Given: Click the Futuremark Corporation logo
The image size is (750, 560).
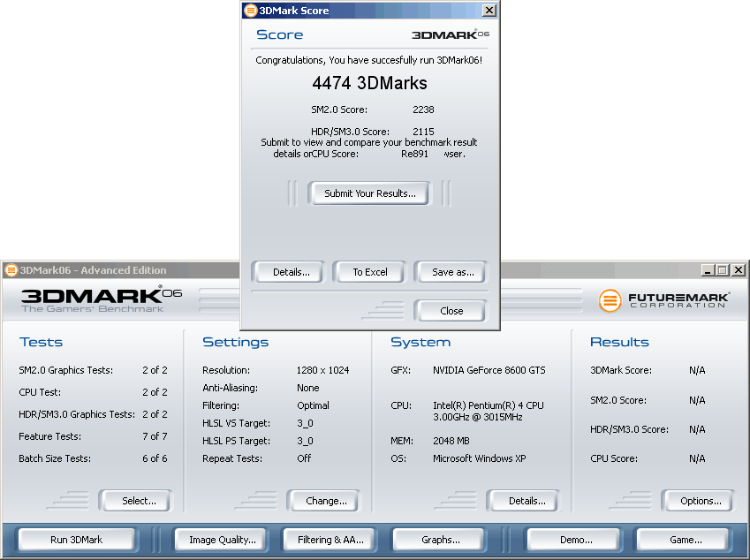Looking at the screenshot, I should coord(664,300).
